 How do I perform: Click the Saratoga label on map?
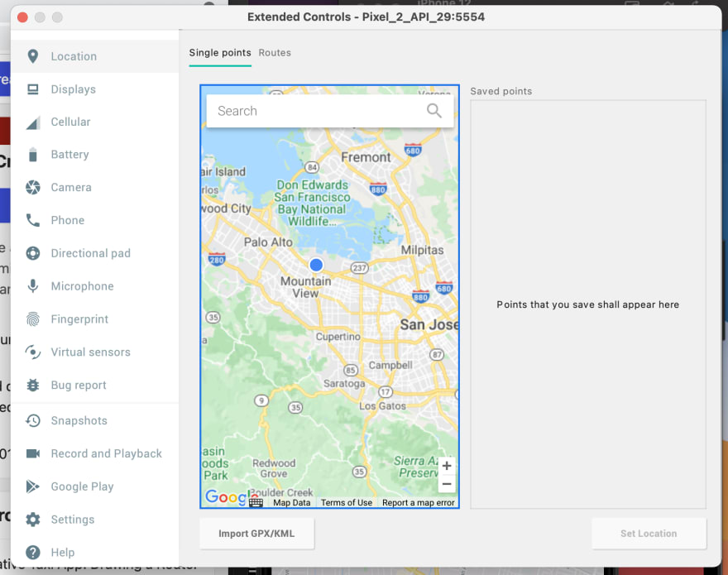point(344,384)
